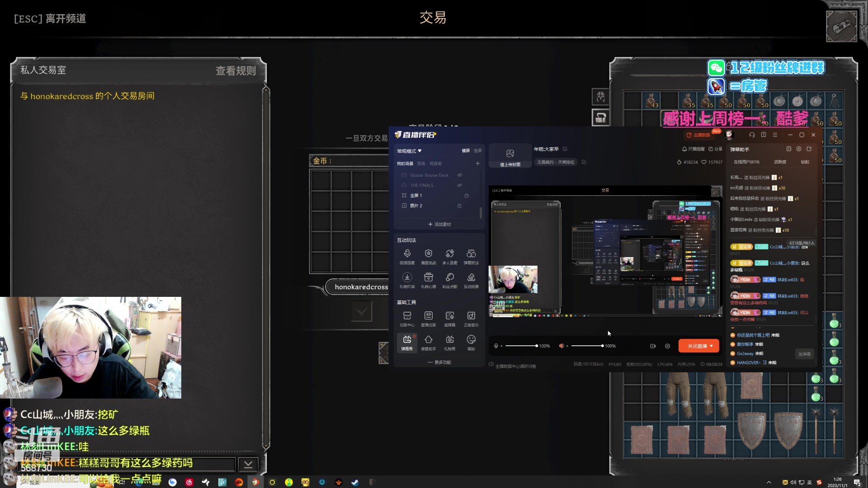Click 发弹幕 send danmaku button
This screenshot has width=868, height=488.
804,354
